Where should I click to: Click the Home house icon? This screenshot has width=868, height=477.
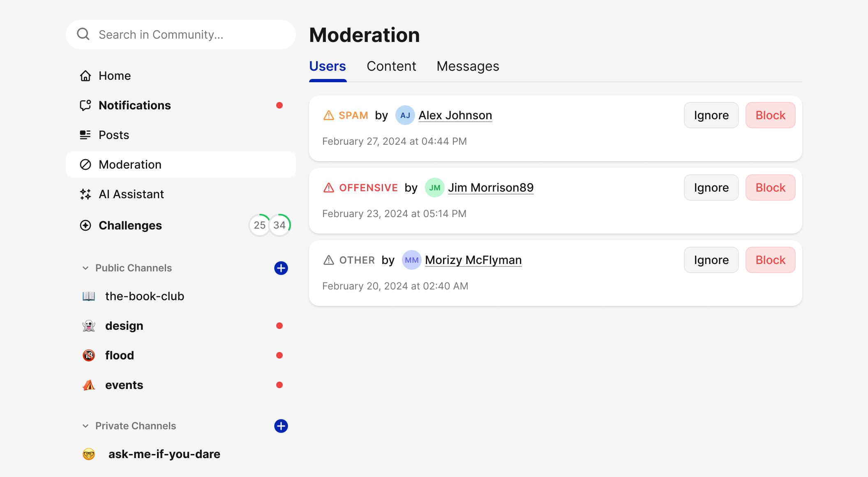85,76
